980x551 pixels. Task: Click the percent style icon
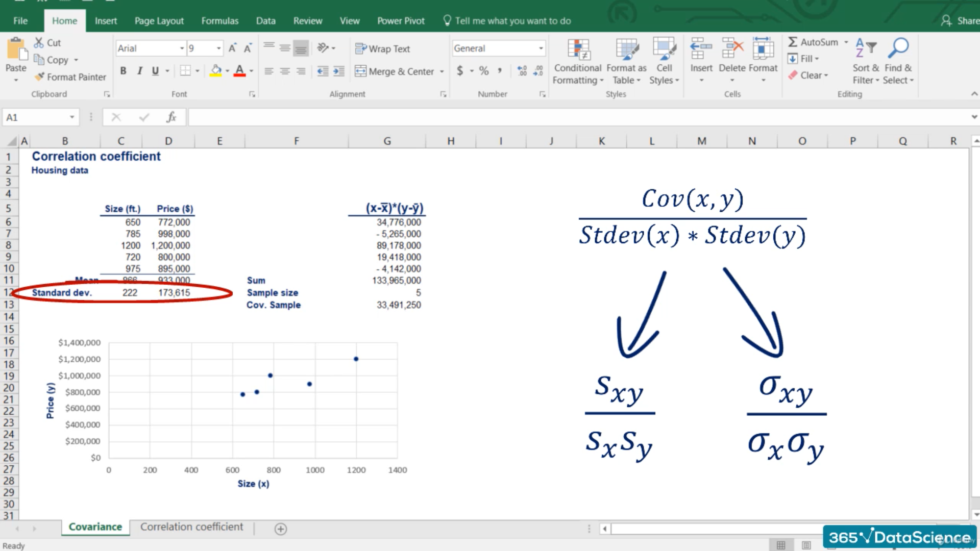(x=484, y=71)
